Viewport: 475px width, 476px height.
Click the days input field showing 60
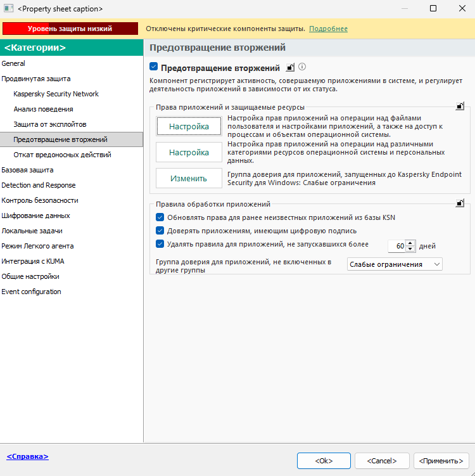(397, 246)
